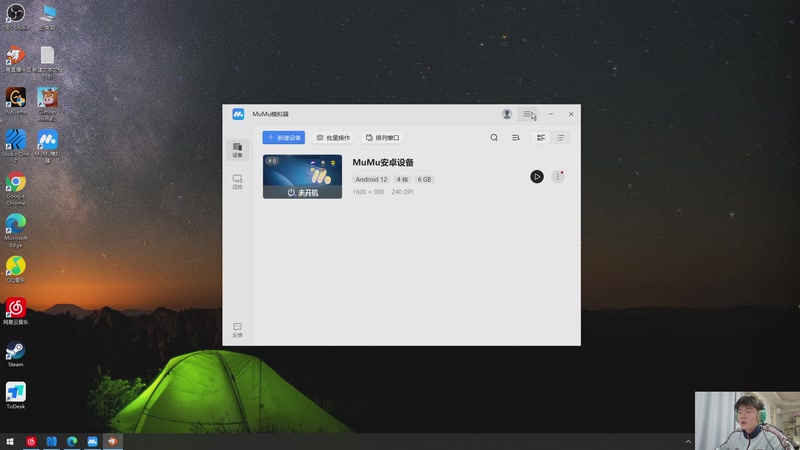Open the ToDesk desktop shortcut

[x=15, y=396]
